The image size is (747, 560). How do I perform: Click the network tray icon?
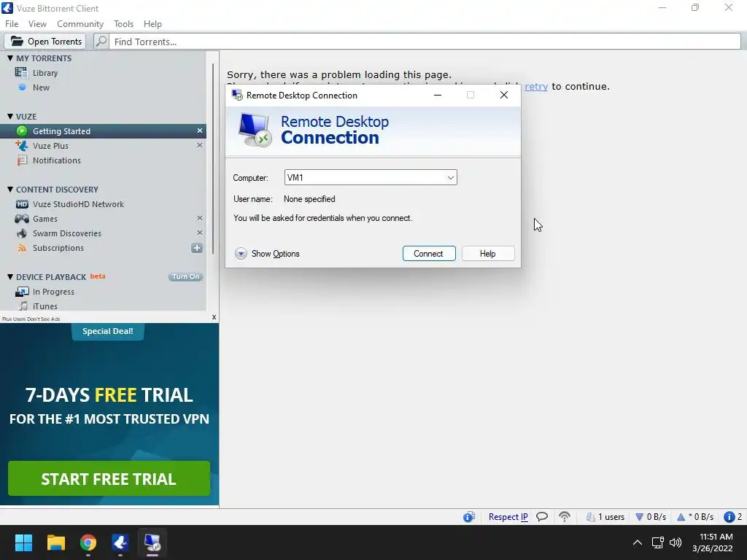tap(658, 542)
